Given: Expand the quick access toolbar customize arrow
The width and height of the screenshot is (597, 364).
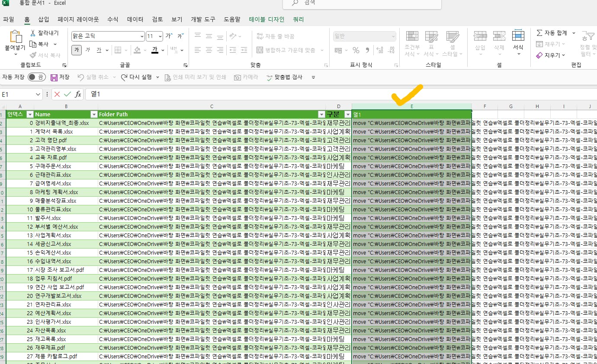Looking at the screenshot, I should pos(314,77).
